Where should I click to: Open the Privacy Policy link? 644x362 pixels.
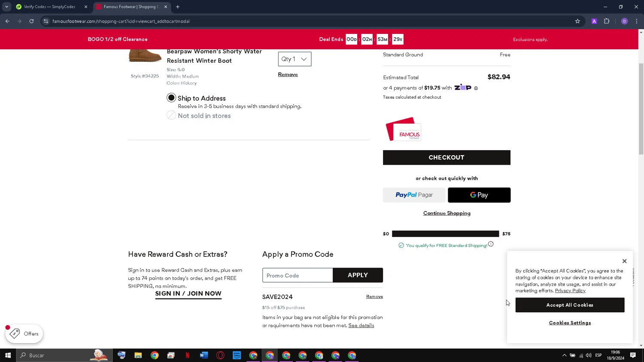click(x=570, y=291)
